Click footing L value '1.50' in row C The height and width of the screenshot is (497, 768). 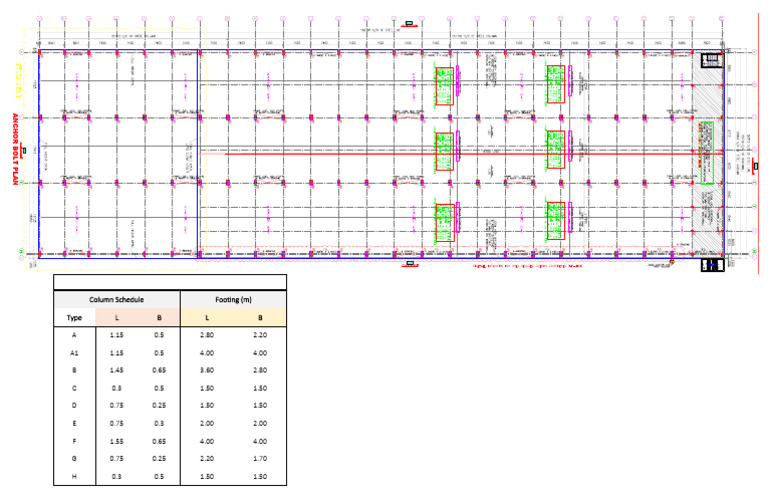tap(207, 388)
